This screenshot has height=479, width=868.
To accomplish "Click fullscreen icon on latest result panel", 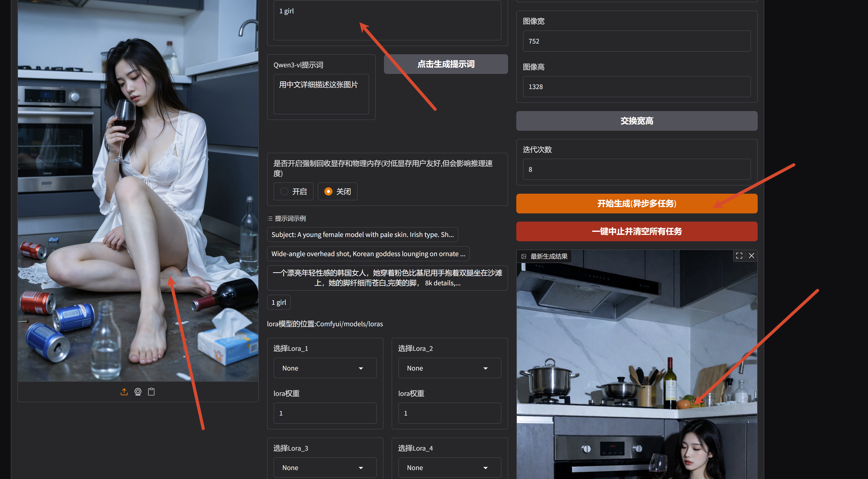I will [x=739, y=256].
